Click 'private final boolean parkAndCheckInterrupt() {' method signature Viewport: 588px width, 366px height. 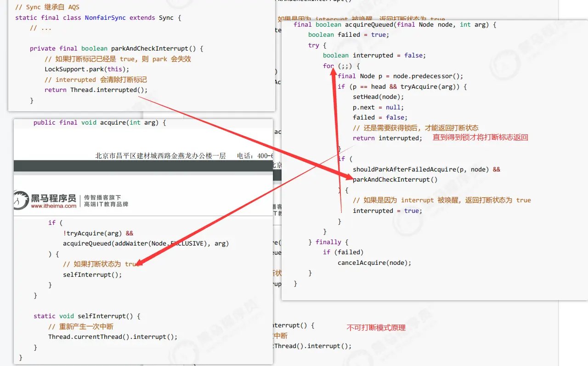click(116, 48)
